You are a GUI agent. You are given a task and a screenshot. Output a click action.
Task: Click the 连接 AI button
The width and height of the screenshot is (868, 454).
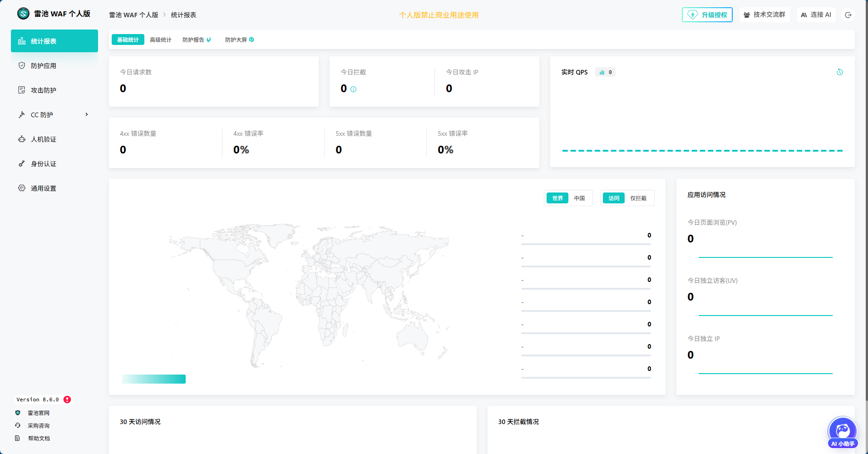[x=816, y=15]
